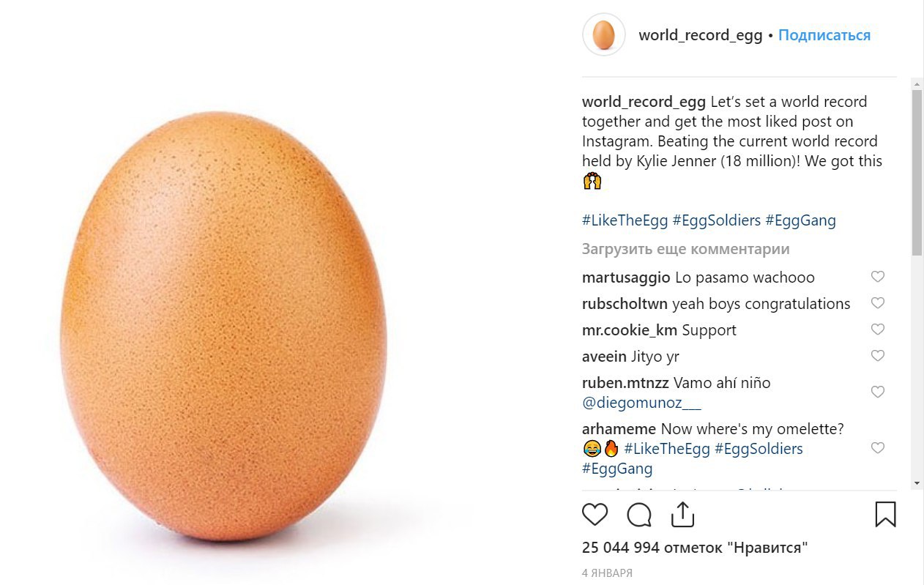
Task: Heart arhameme's omelette comment
Action: coord(877,448)
